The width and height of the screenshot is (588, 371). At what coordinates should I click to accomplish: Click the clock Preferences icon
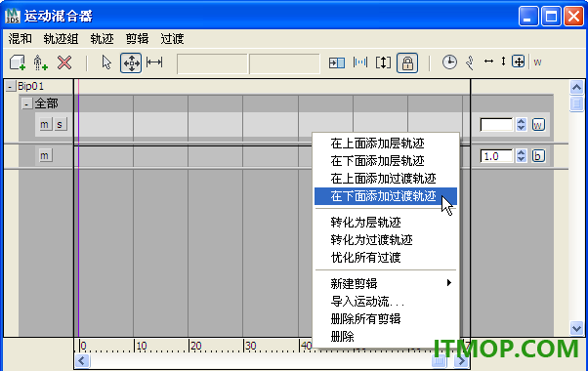449,62
